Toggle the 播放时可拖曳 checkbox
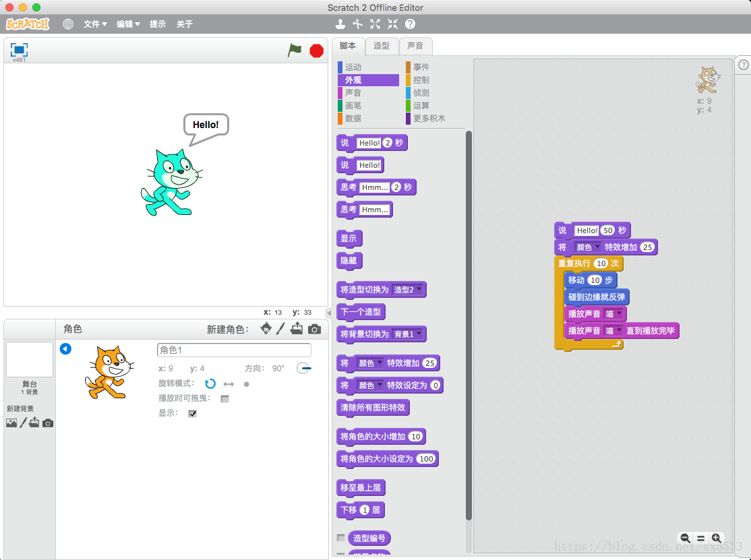This screenshot has height=560, width=751. coord(224,399)
